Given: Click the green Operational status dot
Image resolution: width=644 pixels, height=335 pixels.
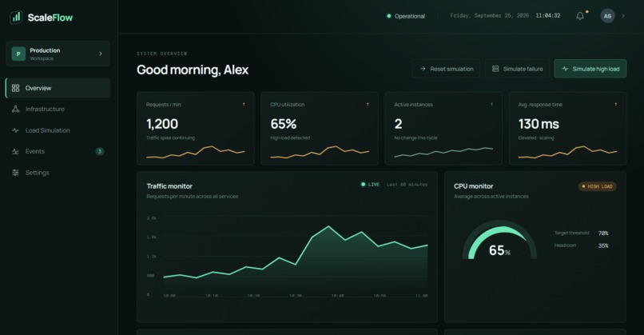Looking at the screenshot, I should click(388, 16).
